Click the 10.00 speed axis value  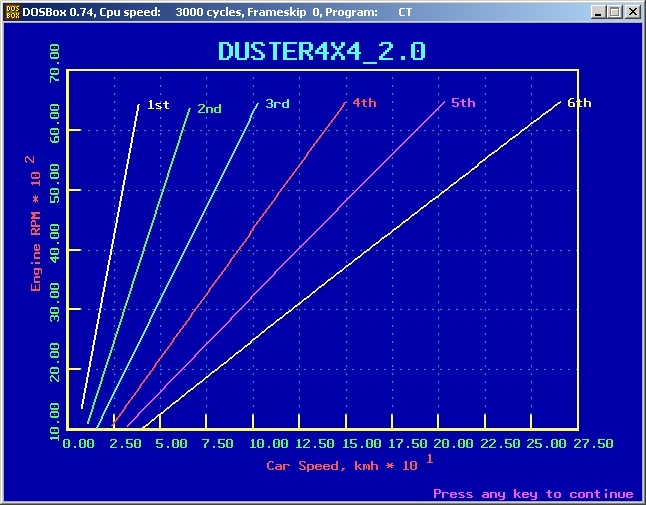coord(269,444)
